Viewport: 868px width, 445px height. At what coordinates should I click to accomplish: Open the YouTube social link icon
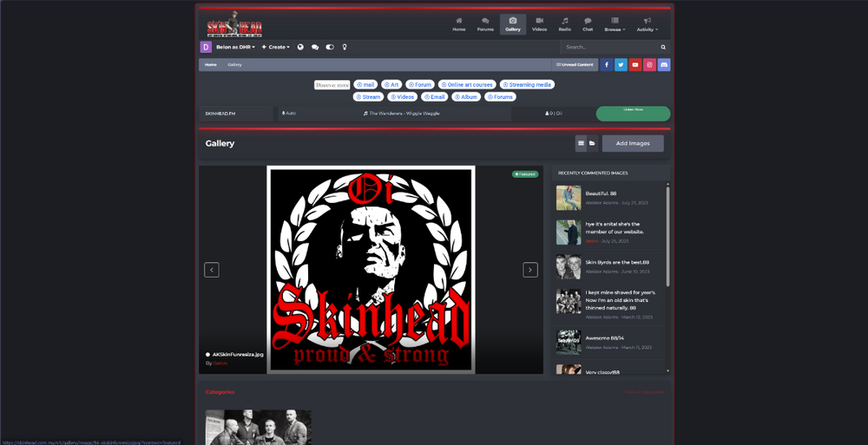(x=635, y=65)
